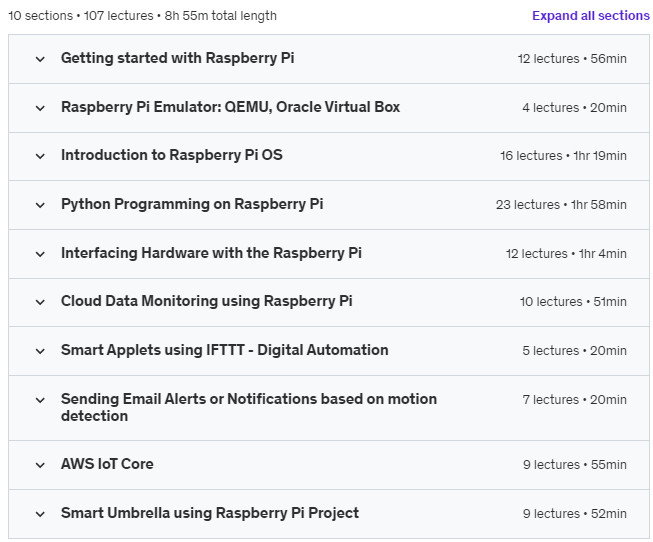
Task: Click Python Programming on Raspberry Pi heading
Action: (x=192, y=204)
